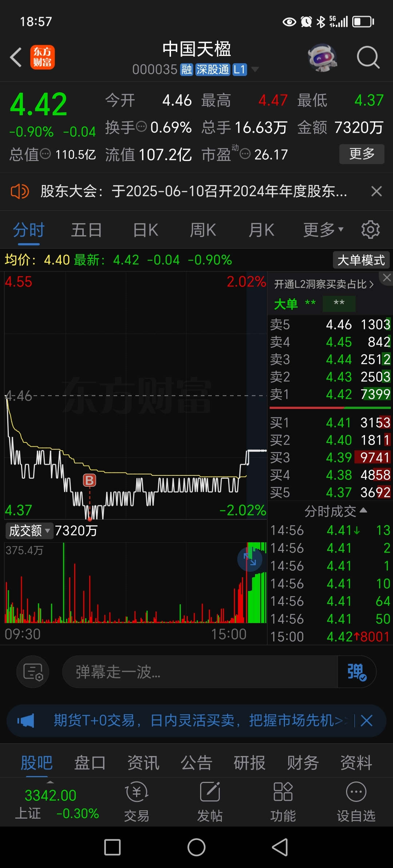Tap Android home circle button

(196, 847)
